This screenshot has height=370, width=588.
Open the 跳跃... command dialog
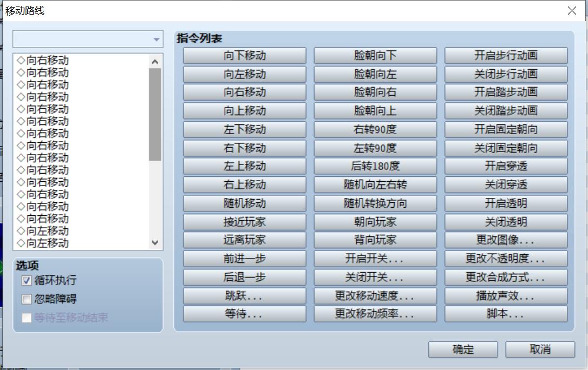tap(245, 296)
